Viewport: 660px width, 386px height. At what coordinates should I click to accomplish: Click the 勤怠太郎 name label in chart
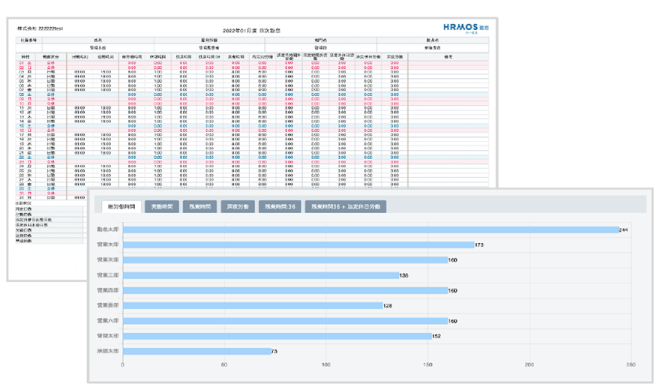108,229
